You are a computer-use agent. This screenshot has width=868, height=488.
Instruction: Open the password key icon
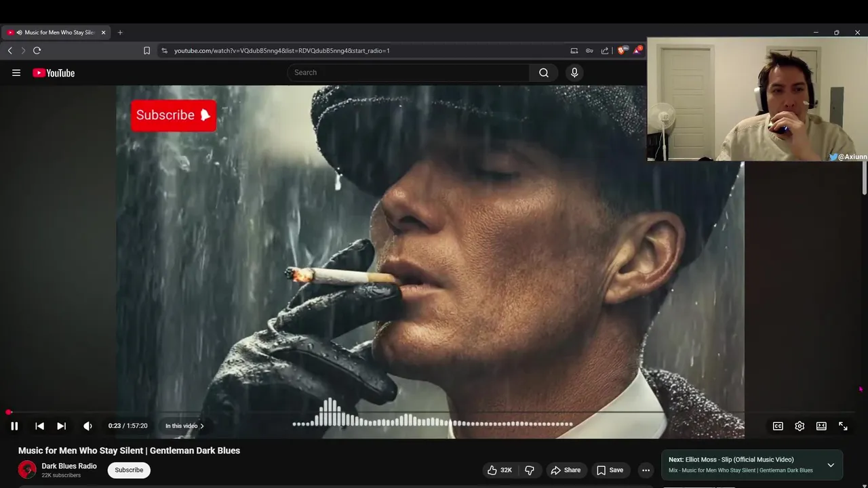pos(589,50)
